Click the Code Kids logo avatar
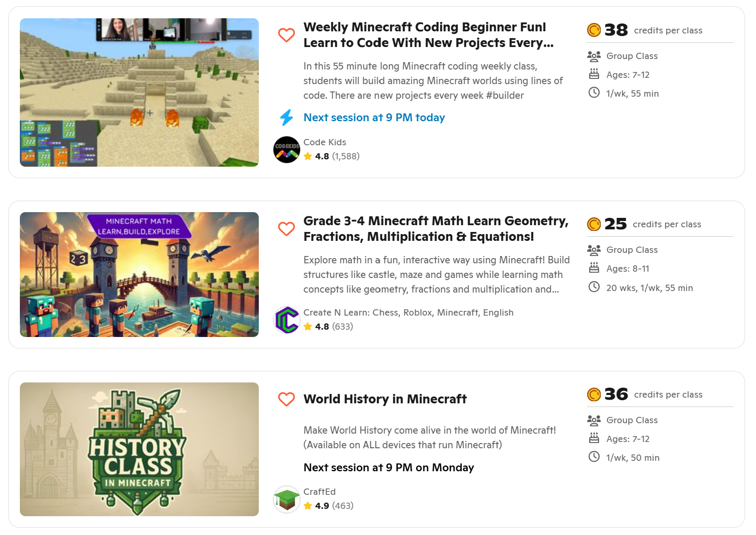 [x=287, y=150]
